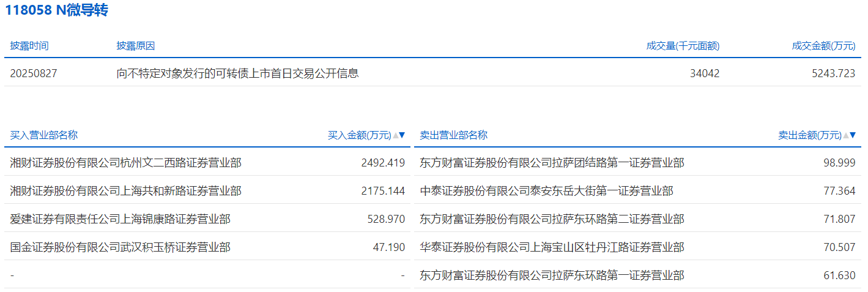Select sell amount 98.999
The image size is (868, 292).
point(839,163)
